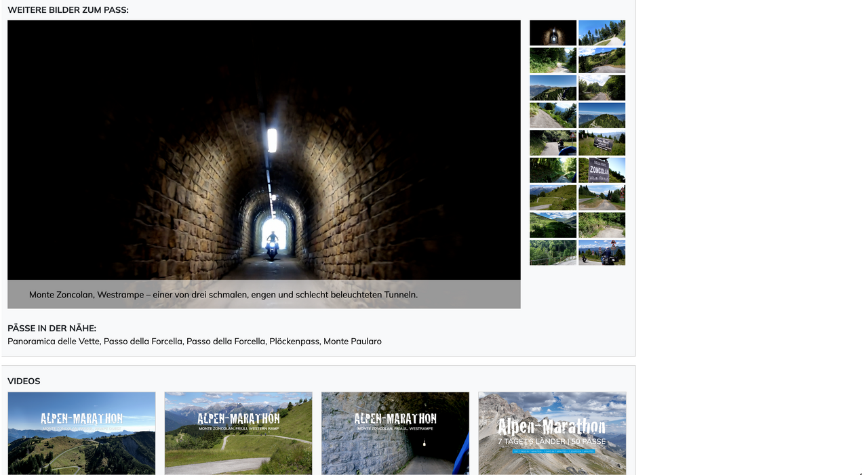Select the thumbnail with the house beside the road
Image resolution: width=868 pixels, height=475 pixels.
[x=601, y=198]
